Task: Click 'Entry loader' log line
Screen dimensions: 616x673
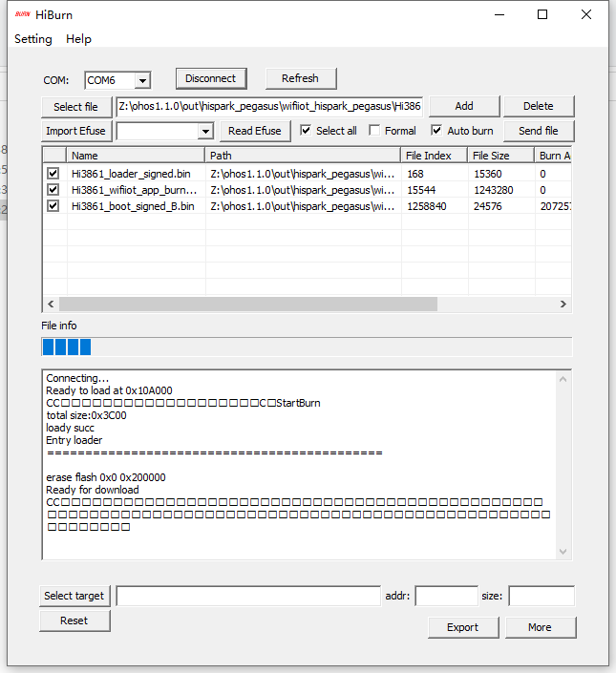Action: click(74, 440)
